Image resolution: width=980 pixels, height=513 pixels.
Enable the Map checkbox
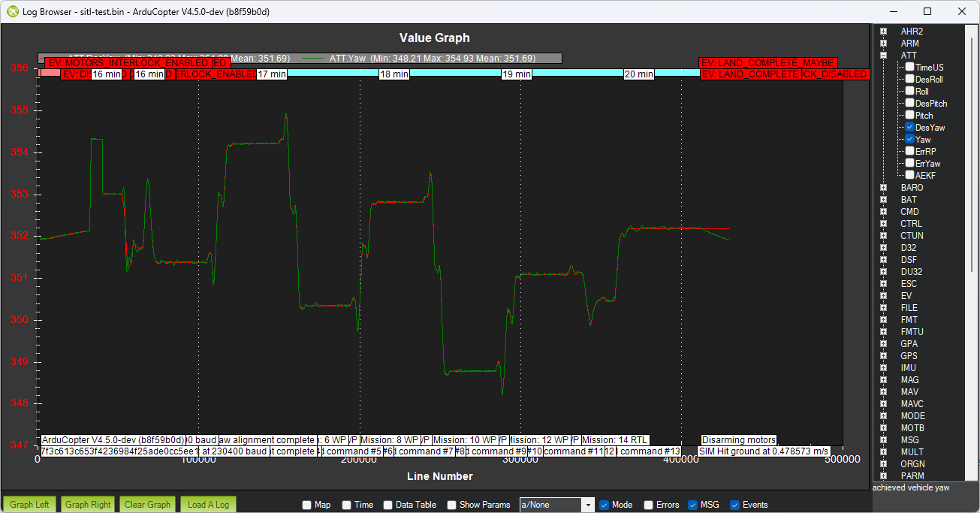(306, 505)
